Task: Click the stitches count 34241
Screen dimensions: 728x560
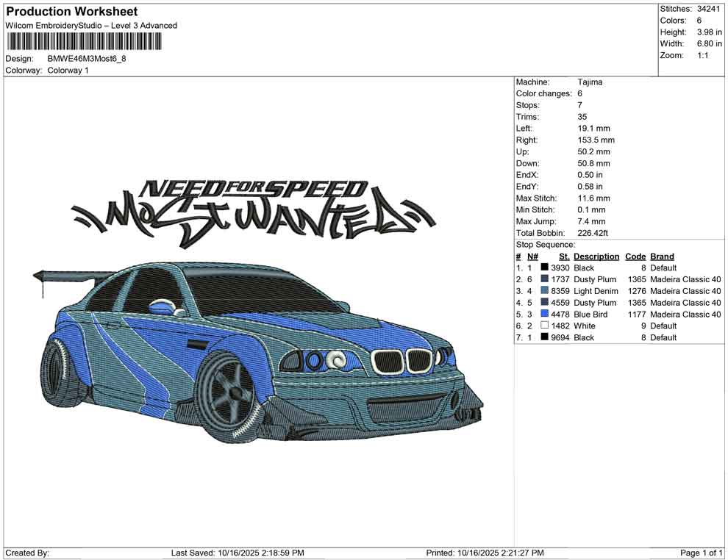Action: (710, 9)
